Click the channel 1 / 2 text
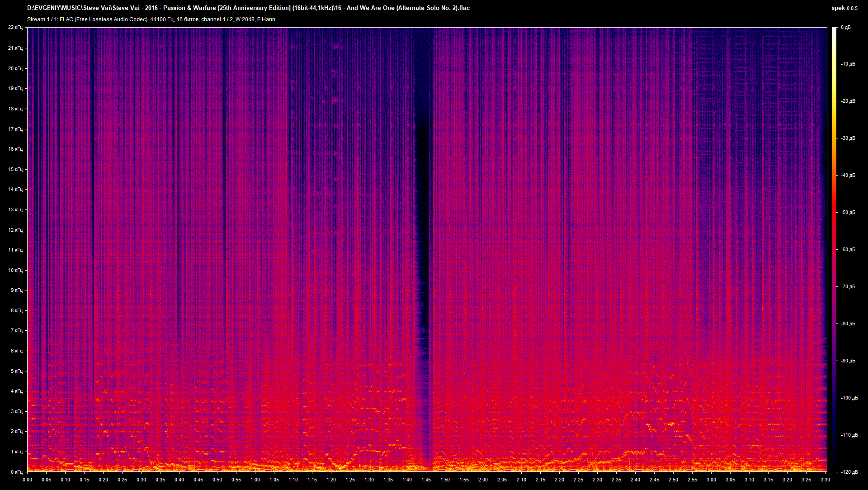This screenshot has width=868, height=490. click(x=216, y=19)
